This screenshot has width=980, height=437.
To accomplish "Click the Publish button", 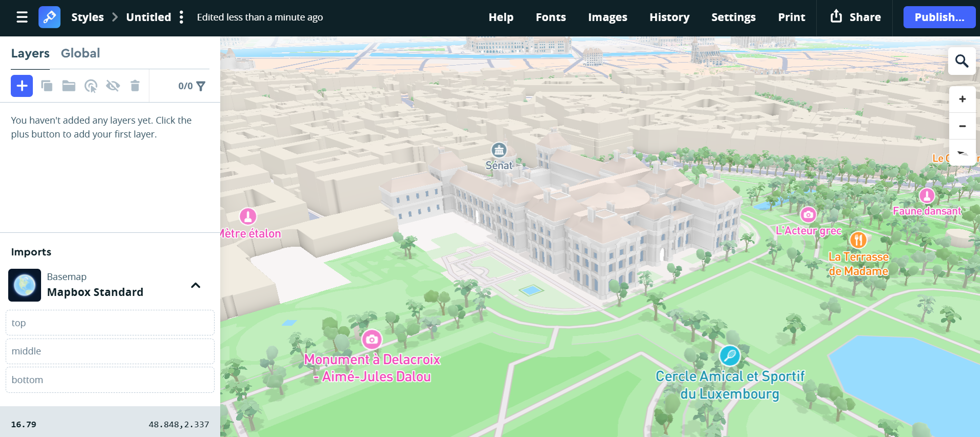I will [939, 17].
